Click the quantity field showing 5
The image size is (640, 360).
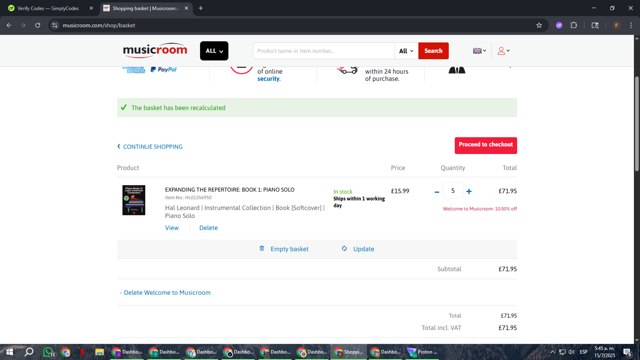[x=453, y=191]
